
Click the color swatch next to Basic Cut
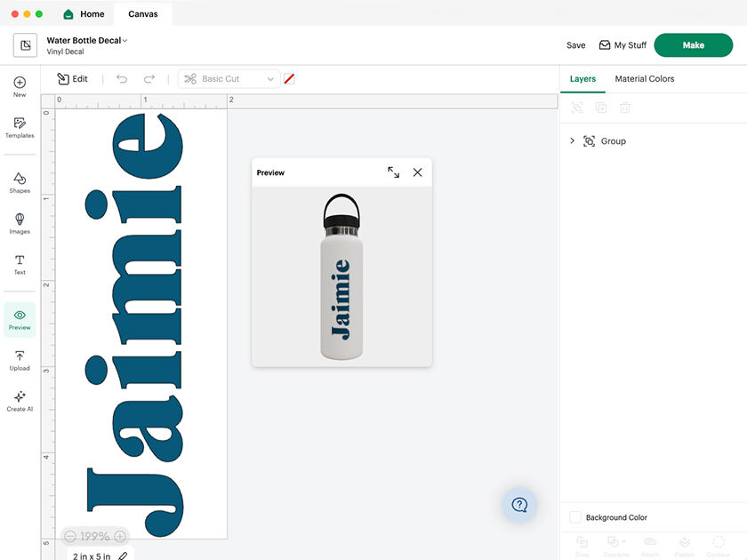tap(289, 79)
